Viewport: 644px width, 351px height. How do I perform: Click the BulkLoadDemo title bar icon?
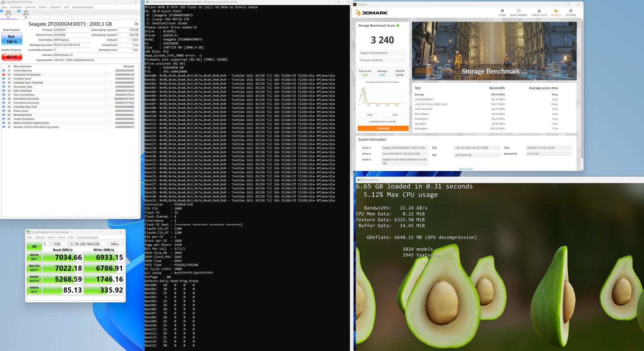coord(359,180)
